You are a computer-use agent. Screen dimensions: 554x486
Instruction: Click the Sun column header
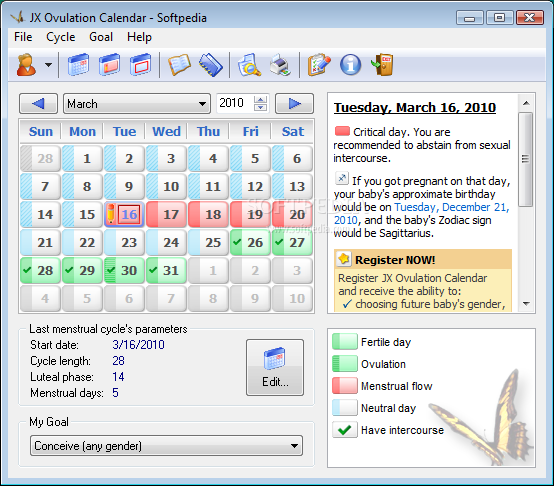coord(41,131)
